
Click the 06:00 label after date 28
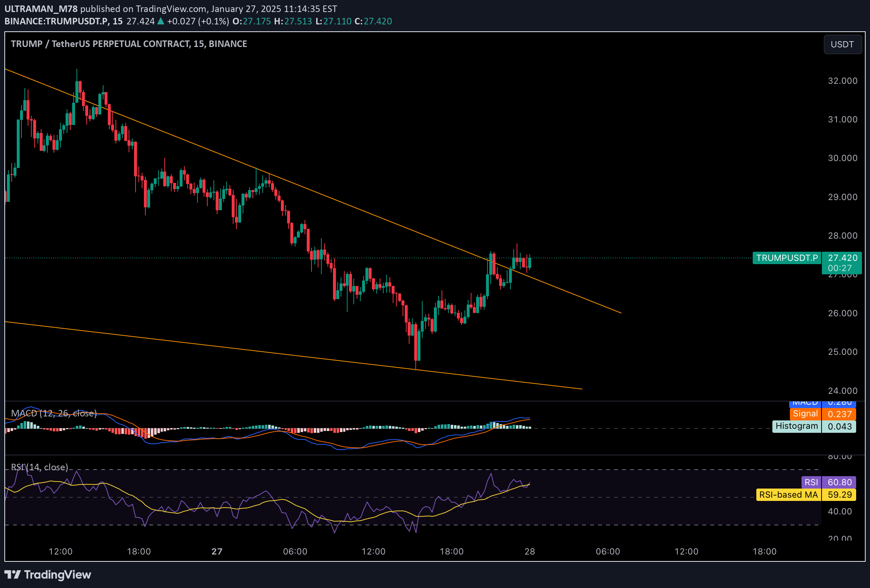[x=608, y=551]
